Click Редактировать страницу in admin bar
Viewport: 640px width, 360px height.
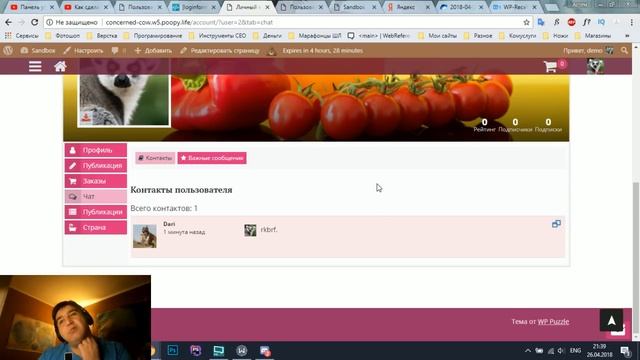(x=220, y=51)
